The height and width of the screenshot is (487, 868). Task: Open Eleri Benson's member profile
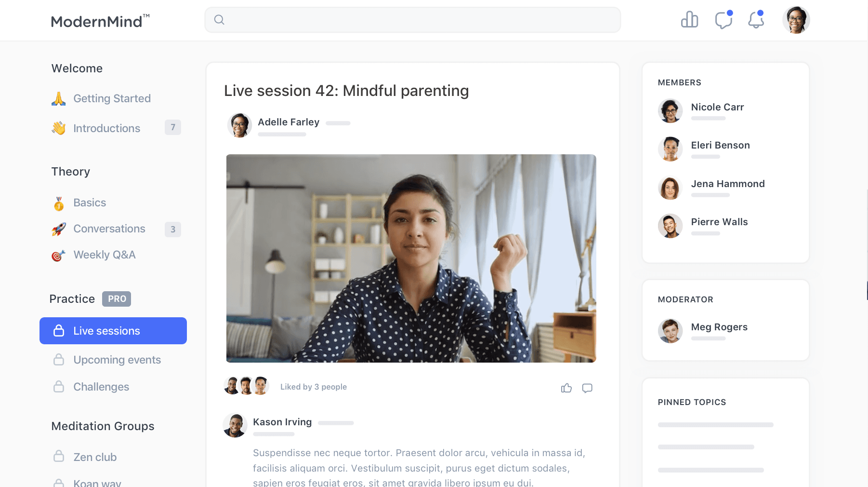pyautogui.click(x=720, y=145)
